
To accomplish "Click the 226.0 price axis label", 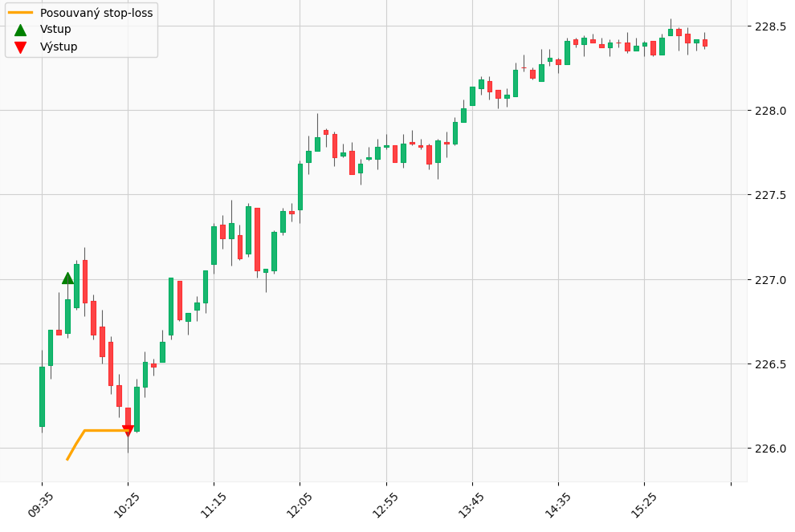I will tap(771, 449).
